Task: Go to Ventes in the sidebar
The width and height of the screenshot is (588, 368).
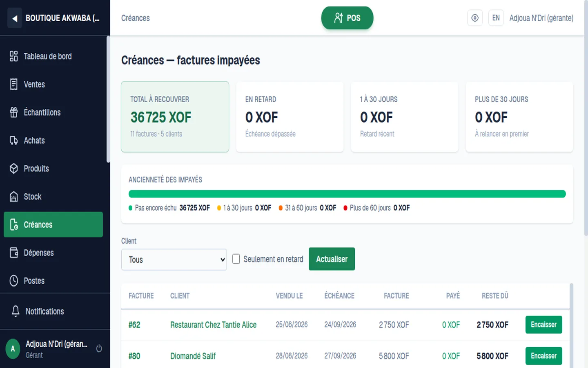Action: (53, 84)
